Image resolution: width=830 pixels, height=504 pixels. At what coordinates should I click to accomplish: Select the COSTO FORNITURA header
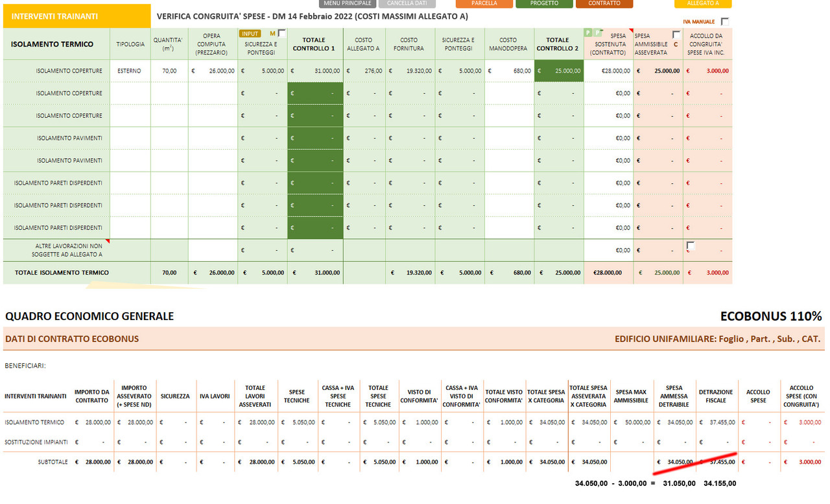[x=410, y=44]
